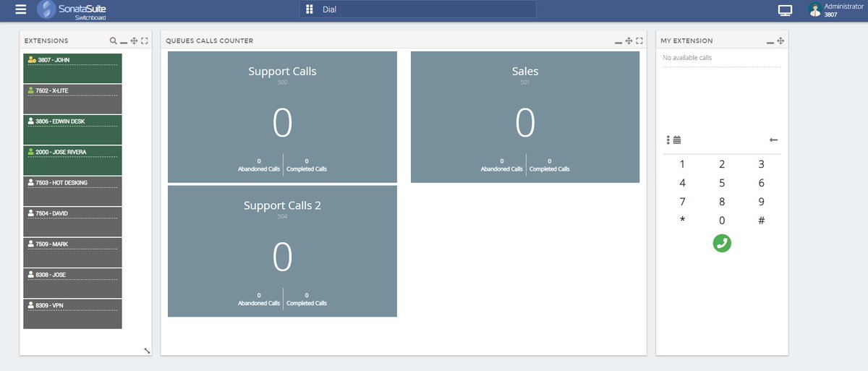Open the hamburger main menu
The height and width of the screenshot is (371, 868).
21,9
